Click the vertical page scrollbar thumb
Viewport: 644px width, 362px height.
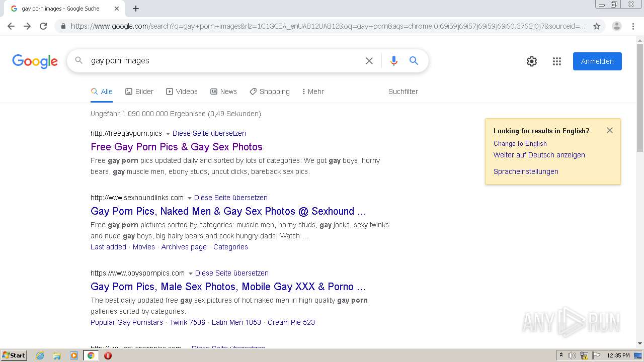pyautogui.click(x=640, y=98)
